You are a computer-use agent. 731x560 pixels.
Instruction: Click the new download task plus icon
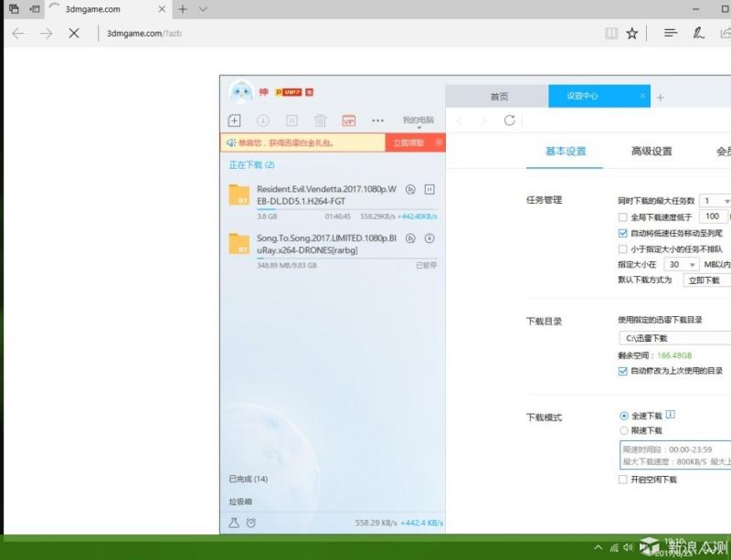[x=234, y=121]
